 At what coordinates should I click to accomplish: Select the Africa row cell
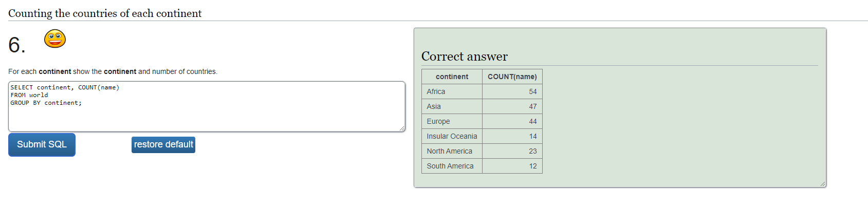click(x=452, y=91)
